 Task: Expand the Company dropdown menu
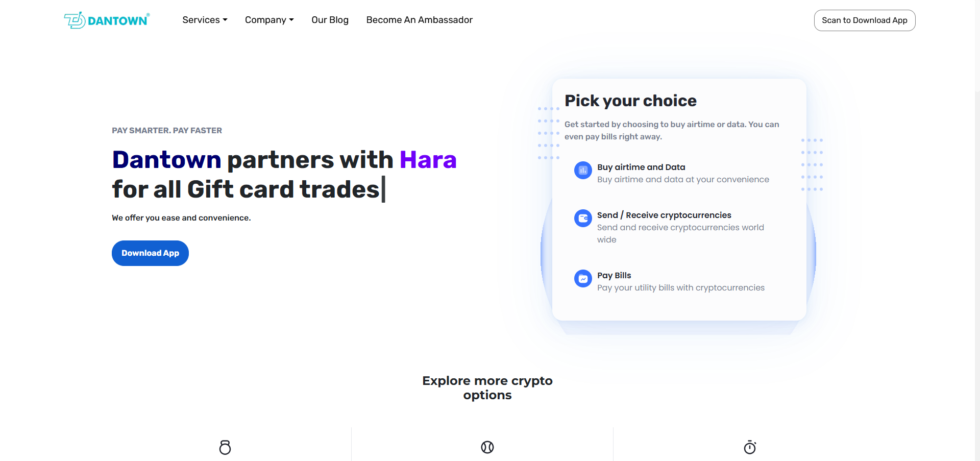tap(269, 20)
